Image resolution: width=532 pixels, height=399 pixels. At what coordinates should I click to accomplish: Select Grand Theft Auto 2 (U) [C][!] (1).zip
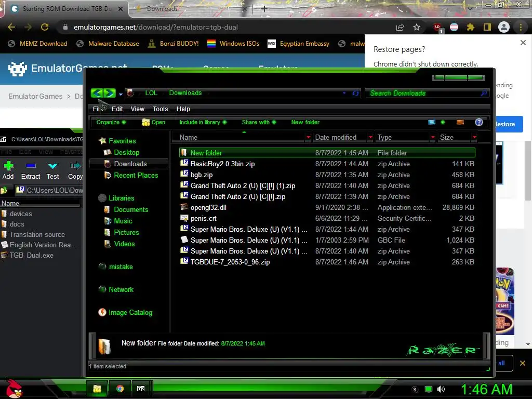(x=243, y=185)
